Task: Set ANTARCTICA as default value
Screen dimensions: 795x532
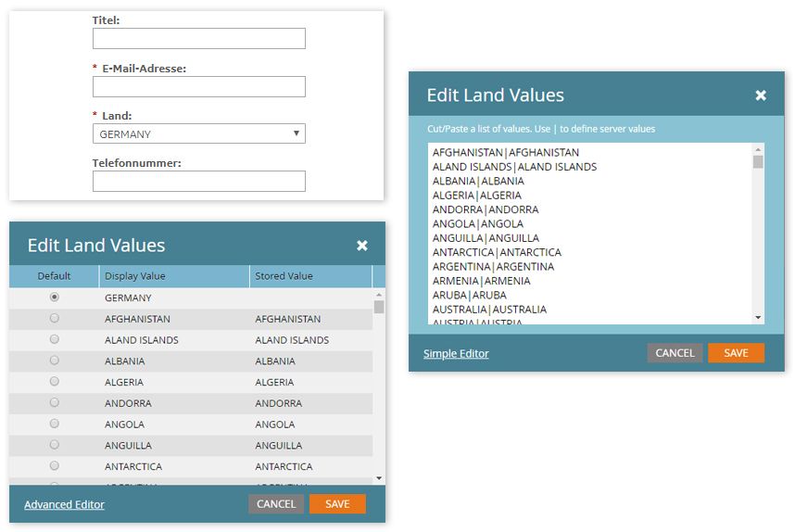Action: tap(55, 465)
